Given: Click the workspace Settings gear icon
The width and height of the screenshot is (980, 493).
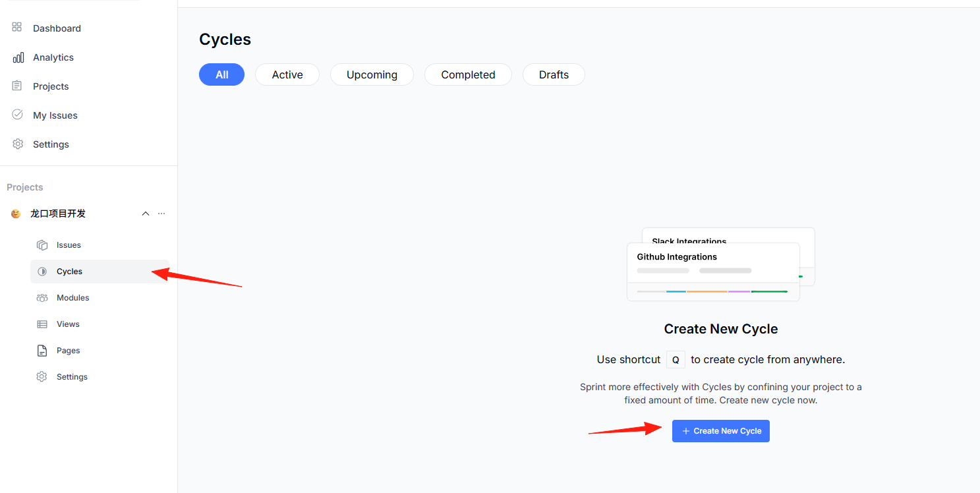Looking at the screenshot, I should tap(18, 144).
